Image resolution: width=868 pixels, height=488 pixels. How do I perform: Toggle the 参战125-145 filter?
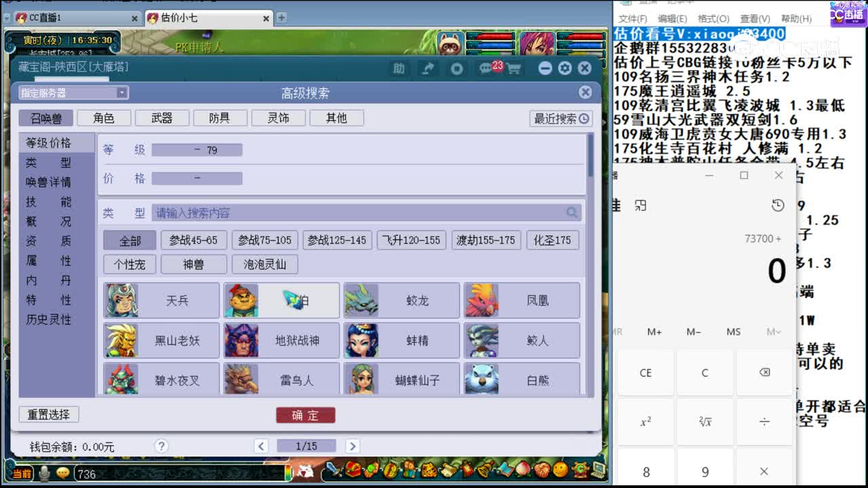[x=337, y=241]
